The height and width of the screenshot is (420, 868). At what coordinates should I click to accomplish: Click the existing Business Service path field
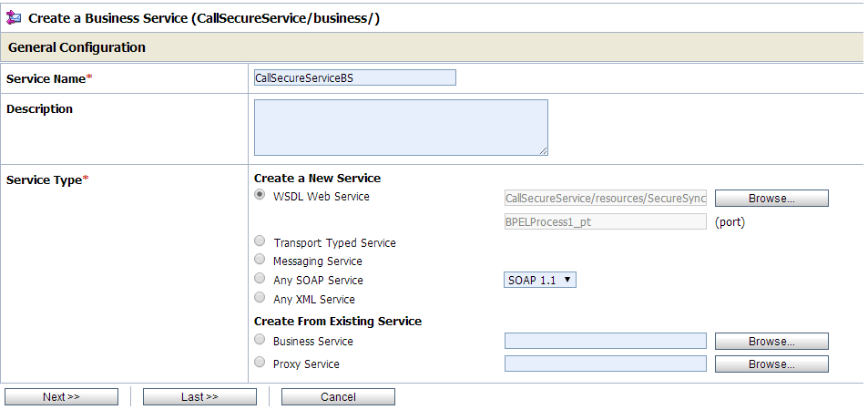pos(606,341)
